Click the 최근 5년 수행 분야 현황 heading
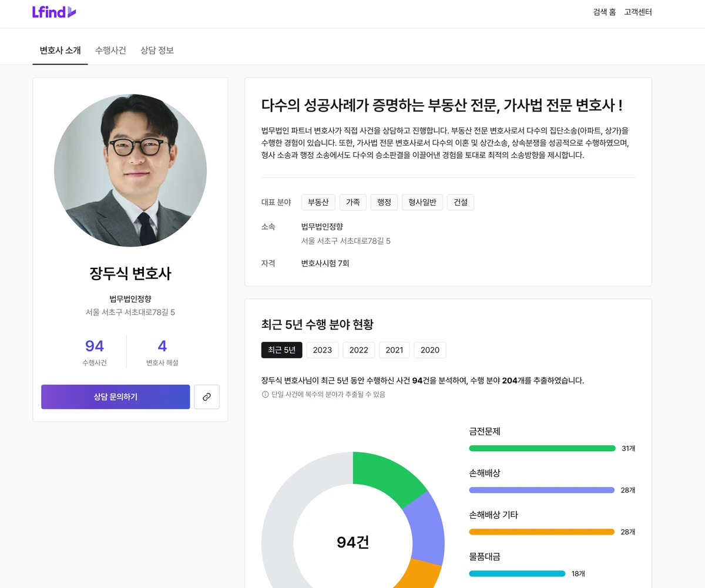 pos(317,324)
